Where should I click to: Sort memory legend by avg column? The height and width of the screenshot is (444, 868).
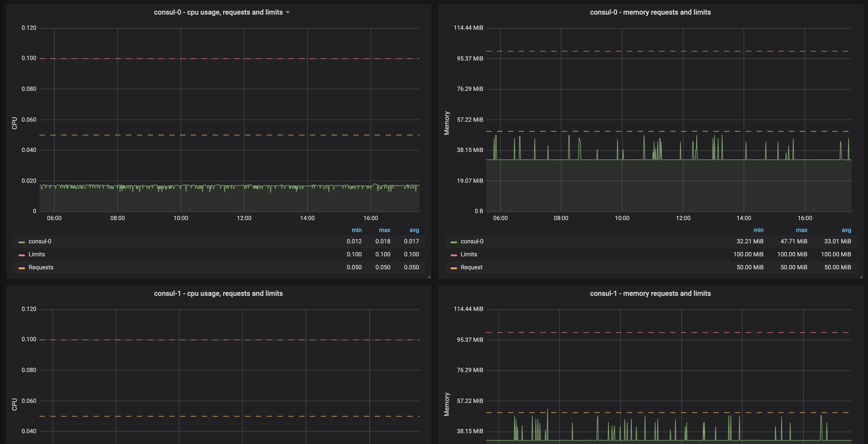click(846, 230)
